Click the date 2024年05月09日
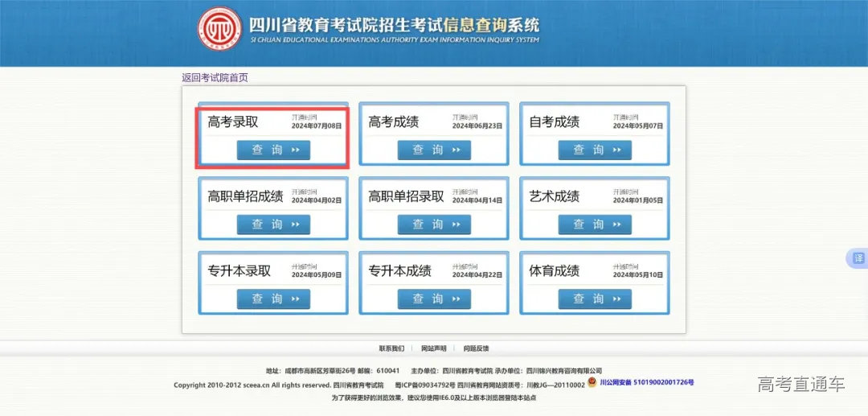The width and height of the screenshot is (868, 416). coord(317,275)
